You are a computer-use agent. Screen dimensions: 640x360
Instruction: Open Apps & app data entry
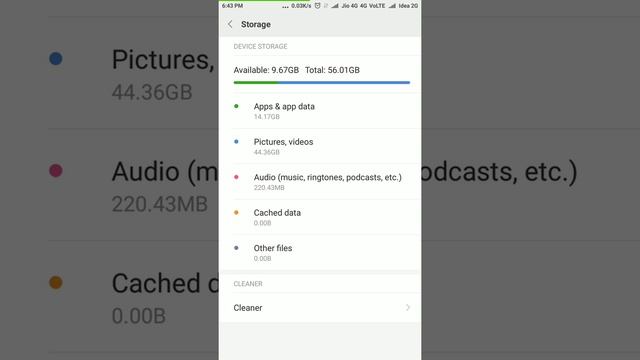coord(320,111)
